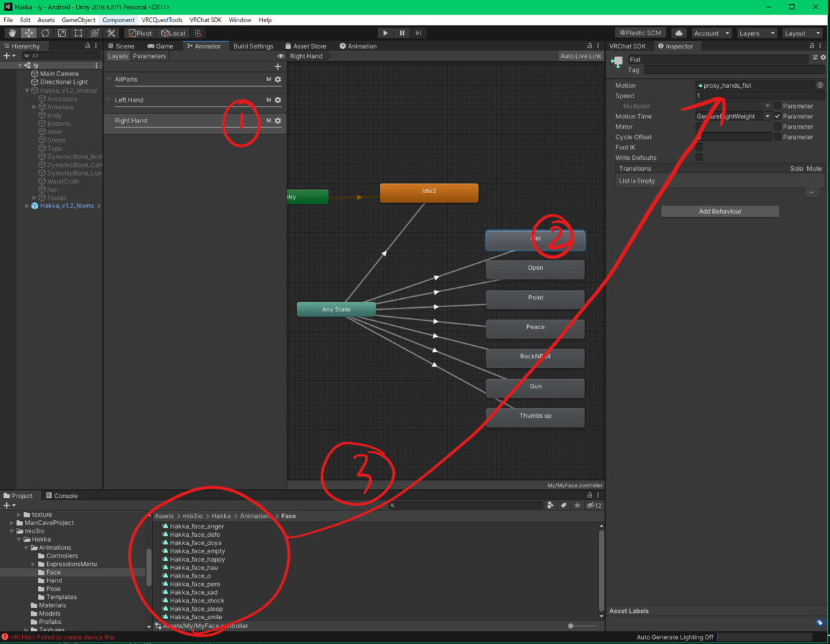Open the cloud services icon

679,33
